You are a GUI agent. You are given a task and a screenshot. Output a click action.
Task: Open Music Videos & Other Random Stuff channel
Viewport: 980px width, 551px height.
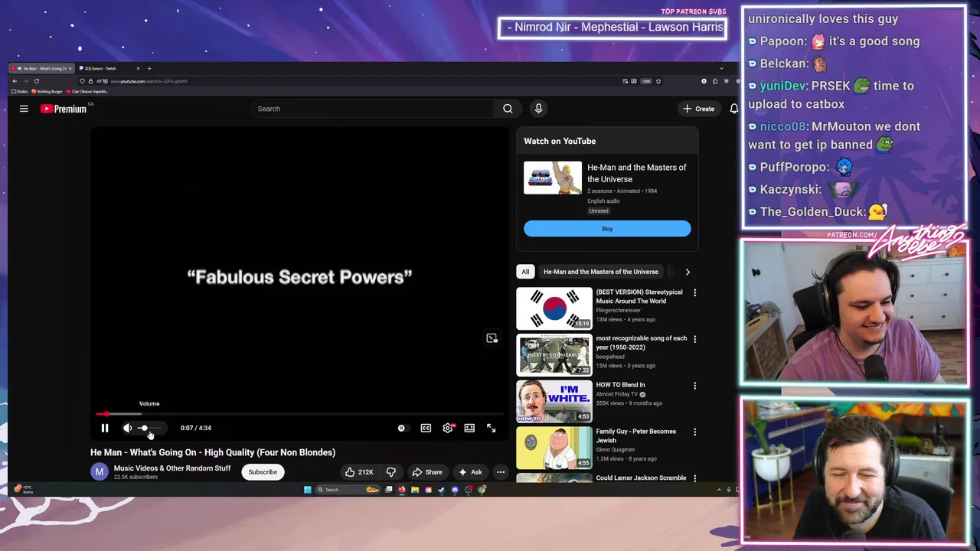172,468
